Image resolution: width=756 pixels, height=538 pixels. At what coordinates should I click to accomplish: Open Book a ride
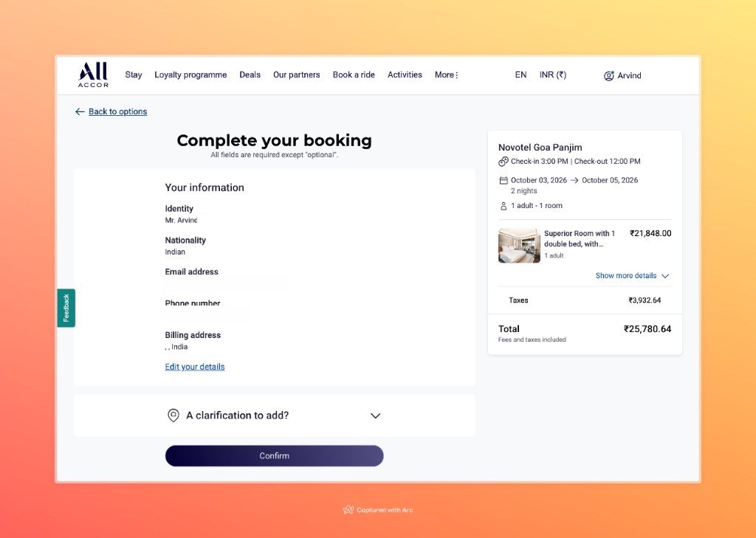pyautogui.click(x=354, y=75)
